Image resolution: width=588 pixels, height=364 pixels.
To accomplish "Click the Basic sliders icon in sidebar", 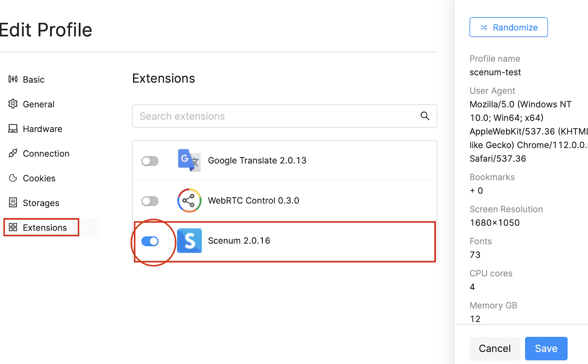I will (x=13, y=79).
